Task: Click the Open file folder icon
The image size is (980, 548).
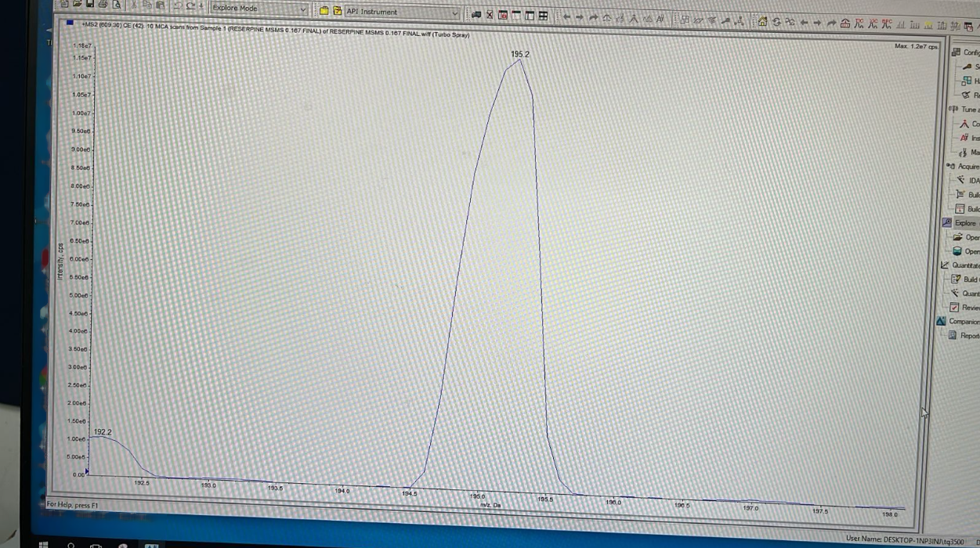Action: pos(77,5)
